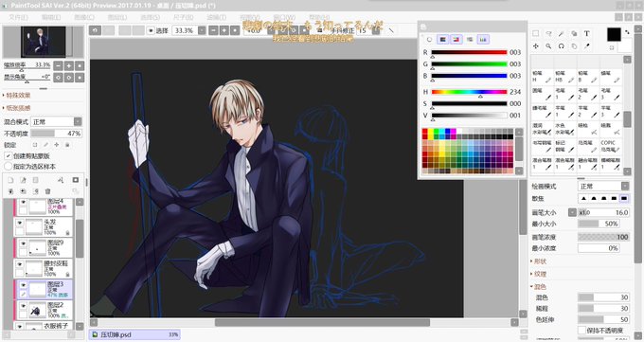Toggle the HSV sliders panel icon
The height and width of the screenshot is (342, 644).
tap(456, 40)
